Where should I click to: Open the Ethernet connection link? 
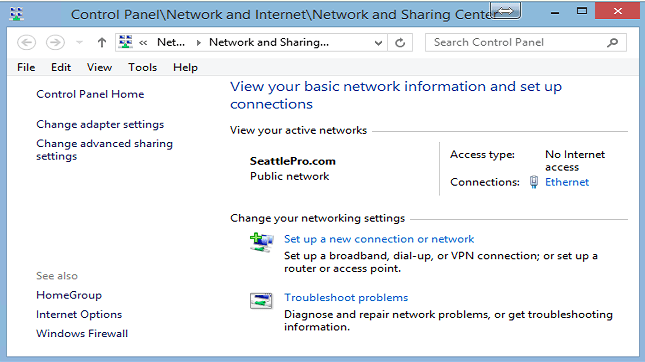tap(567, 182)
